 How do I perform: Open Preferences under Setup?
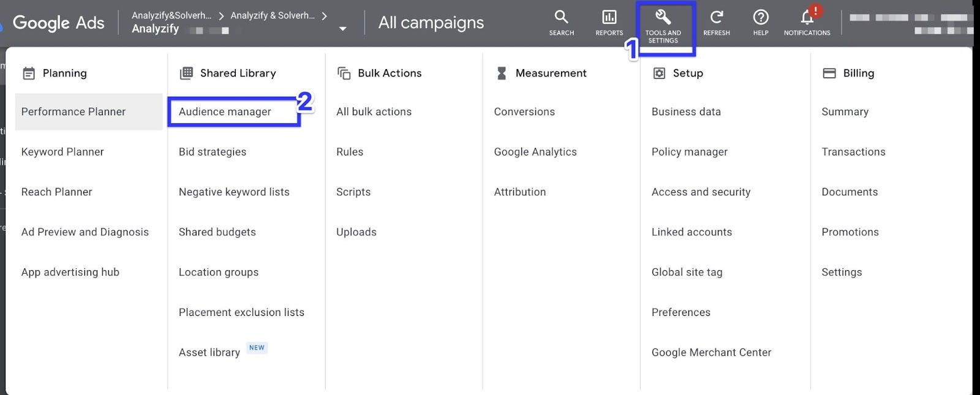pyautogui.click(x=681, y=312)
